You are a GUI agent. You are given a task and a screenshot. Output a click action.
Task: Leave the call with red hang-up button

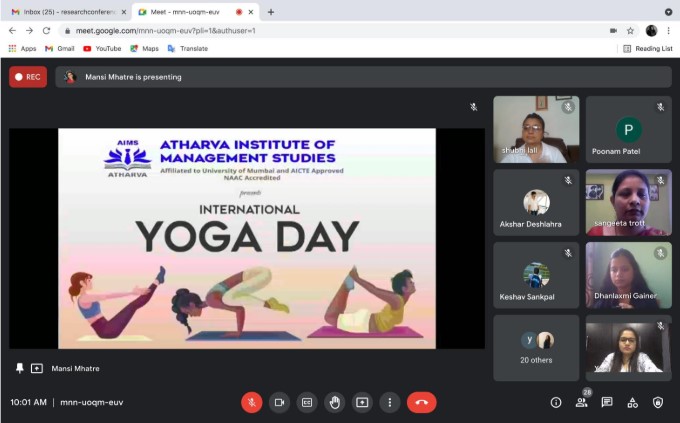(422, 403)
